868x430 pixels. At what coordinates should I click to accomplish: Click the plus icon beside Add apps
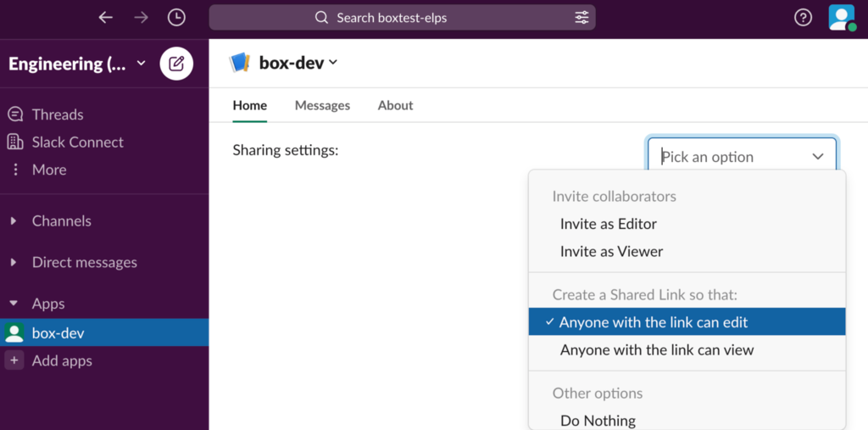click(x=14, y=360)
